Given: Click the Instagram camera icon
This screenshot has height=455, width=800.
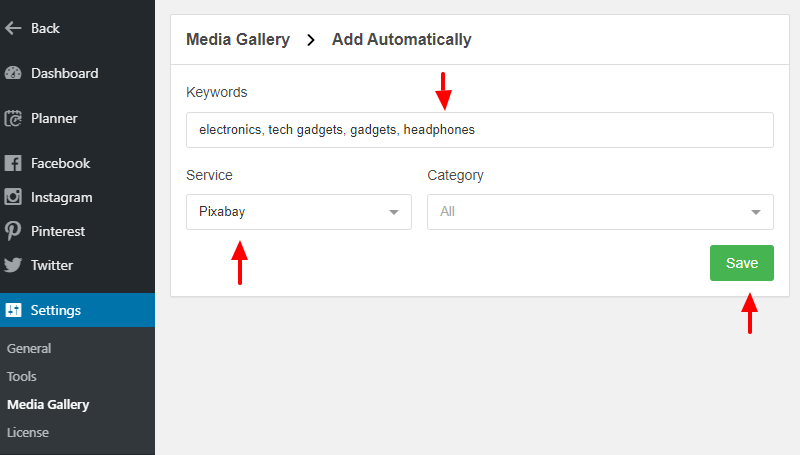Looking at the screenshot, I should click(x=13, y=197).
